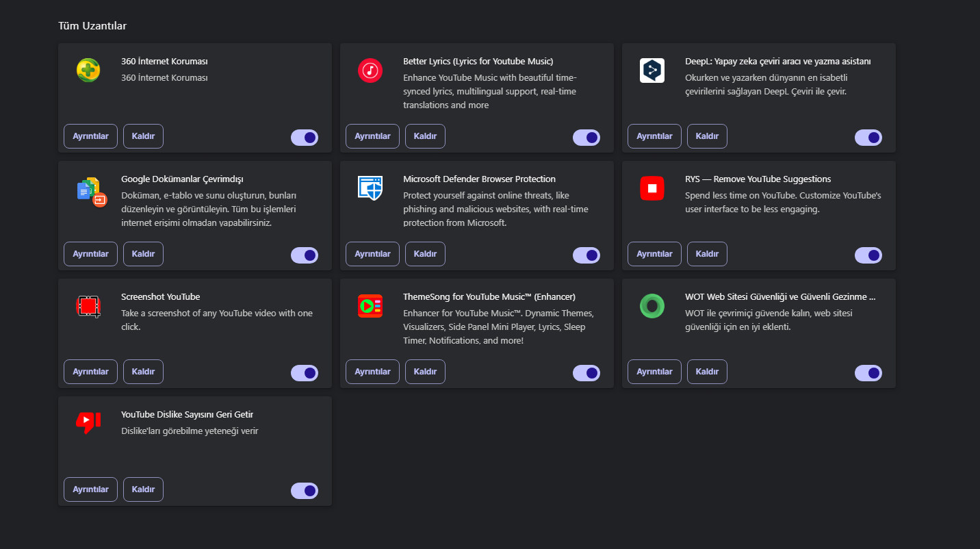The height and width of the screenshot is (549, 980).
Task: Remove ThemeSong extension using Kaldır
Action: (425, 372)
